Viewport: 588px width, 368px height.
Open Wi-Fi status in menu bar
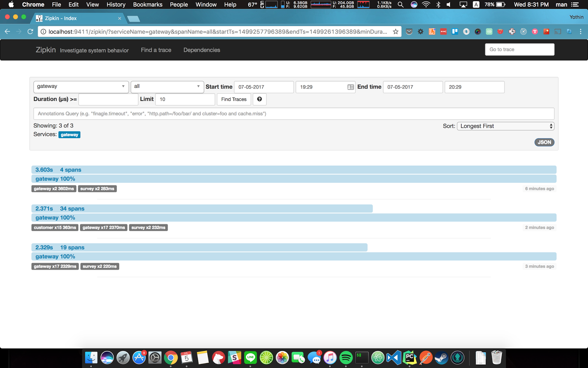pyautogui.click(x=426, y=4)
